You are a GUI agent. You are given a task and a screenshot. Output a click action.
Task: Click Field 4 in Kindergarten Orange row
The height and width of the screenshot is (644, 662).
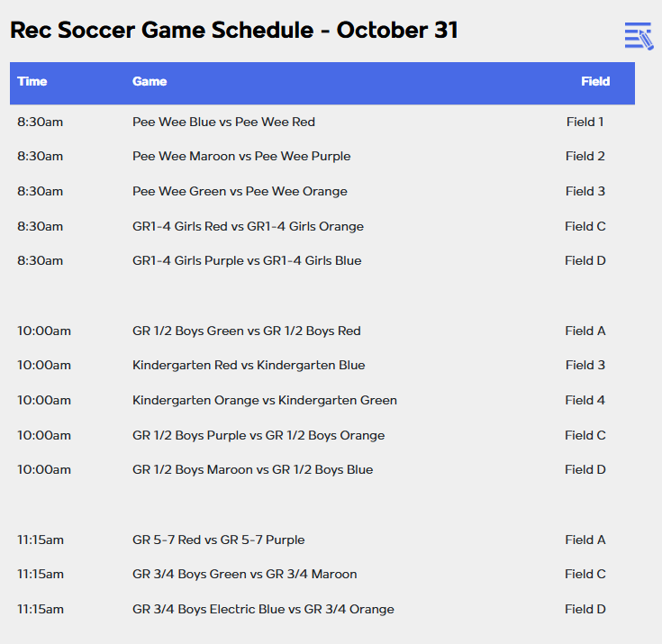point(585,400)
